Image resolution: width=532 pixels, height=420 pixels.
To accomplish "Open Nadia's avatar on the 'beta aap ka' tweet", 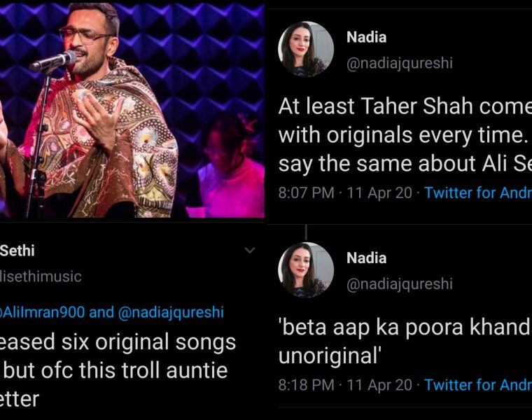I will pos(306,270).
